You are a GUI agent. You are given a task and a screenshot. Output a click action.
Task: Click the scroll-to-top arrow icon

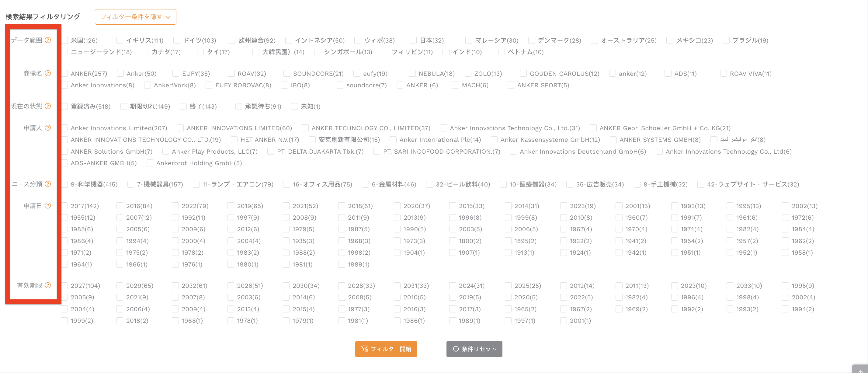tap(860, 371)
